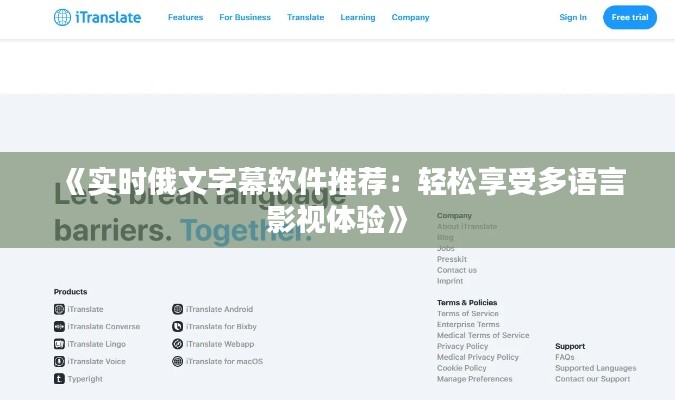The width and height of the screenshot is (675, 400).
Task: Click the Sign In link
Action: tap(573, 17)
